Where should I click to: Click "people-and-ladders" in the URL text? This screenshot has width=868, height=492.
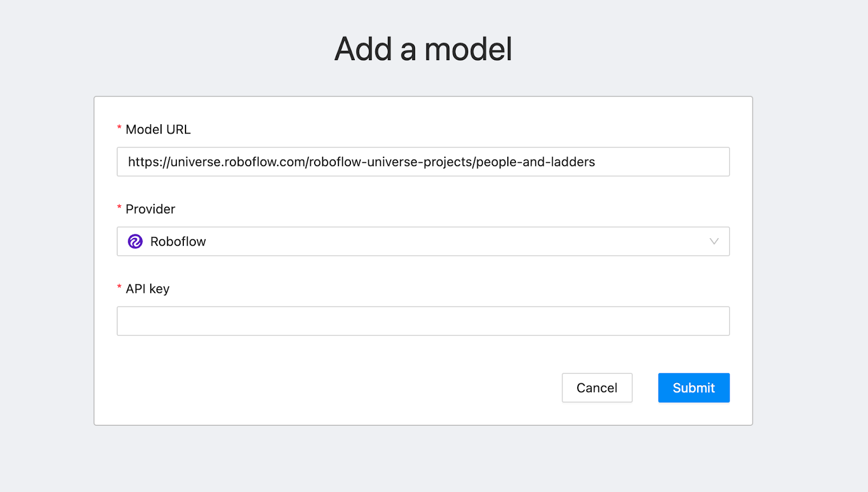[535, 162]
